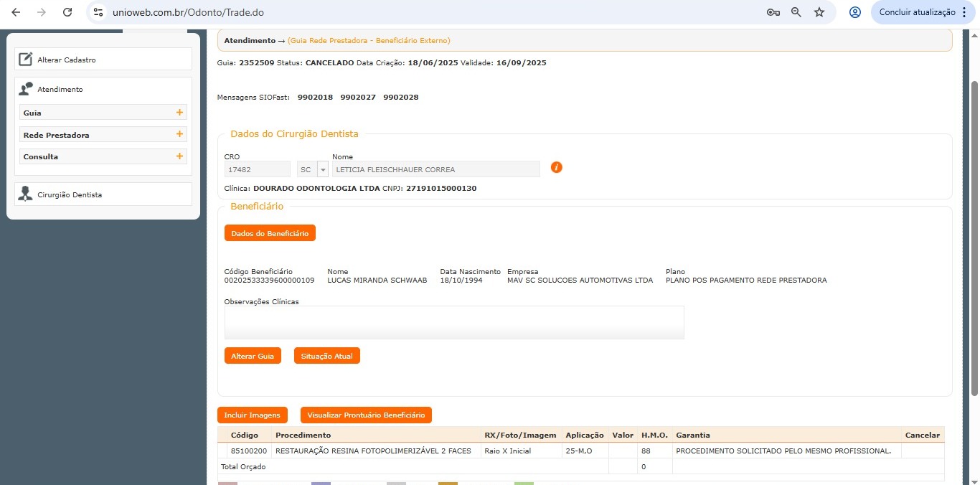Screen dimensions: 980x485
Task: Click the site information icon in address bar
Action: (x=99, y=12)
